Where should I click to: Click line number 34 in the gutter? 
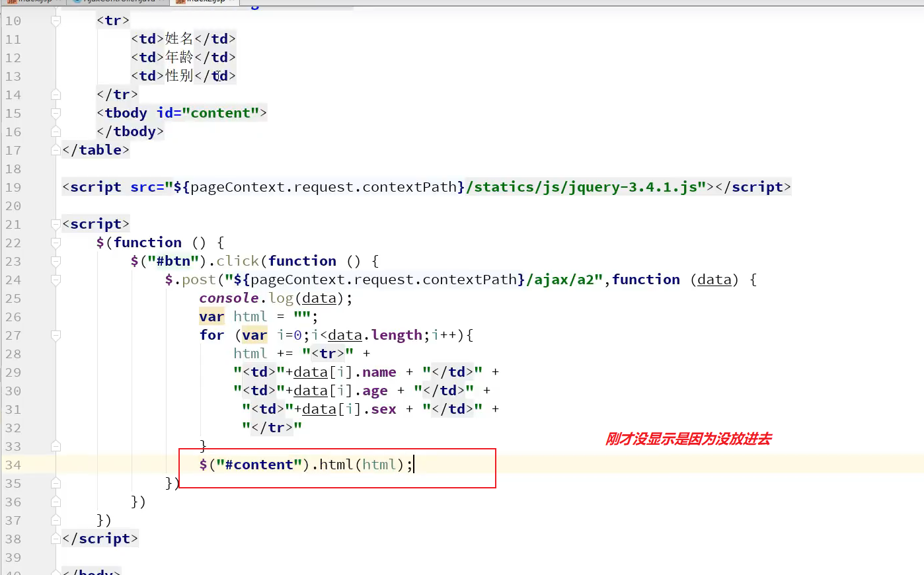pos(13,465)
